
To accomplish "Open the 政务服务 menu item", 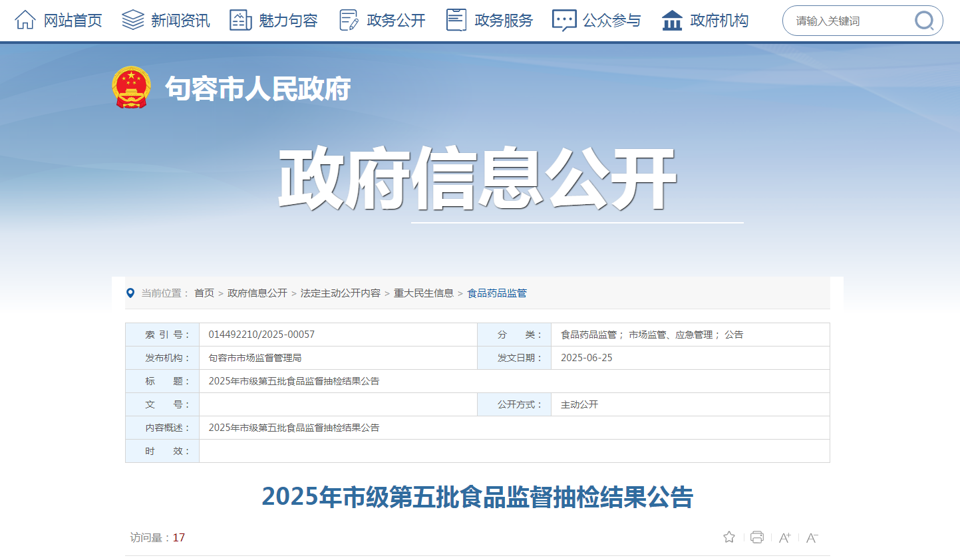I will click(x=504, y=21).
